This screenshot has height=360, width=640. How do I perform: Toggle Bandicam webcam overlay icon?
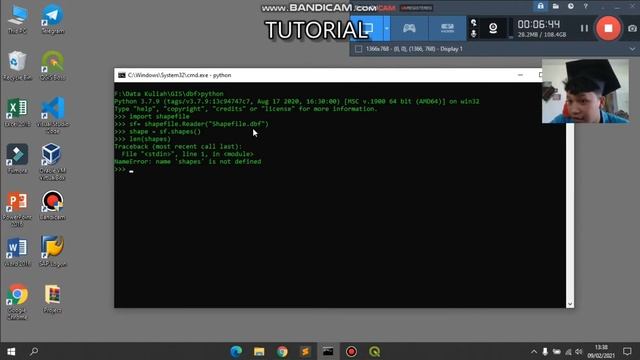(493, 28)
